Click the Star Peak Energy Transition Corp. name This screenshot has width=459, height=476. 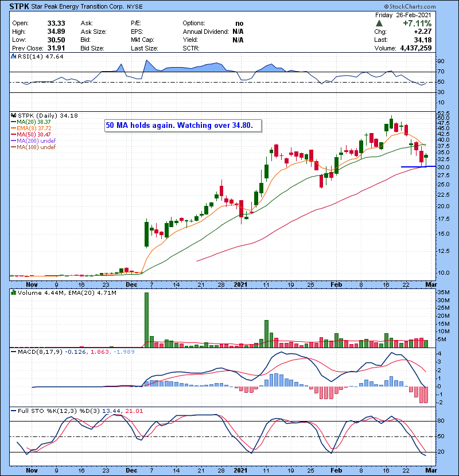tap(77, 7)
